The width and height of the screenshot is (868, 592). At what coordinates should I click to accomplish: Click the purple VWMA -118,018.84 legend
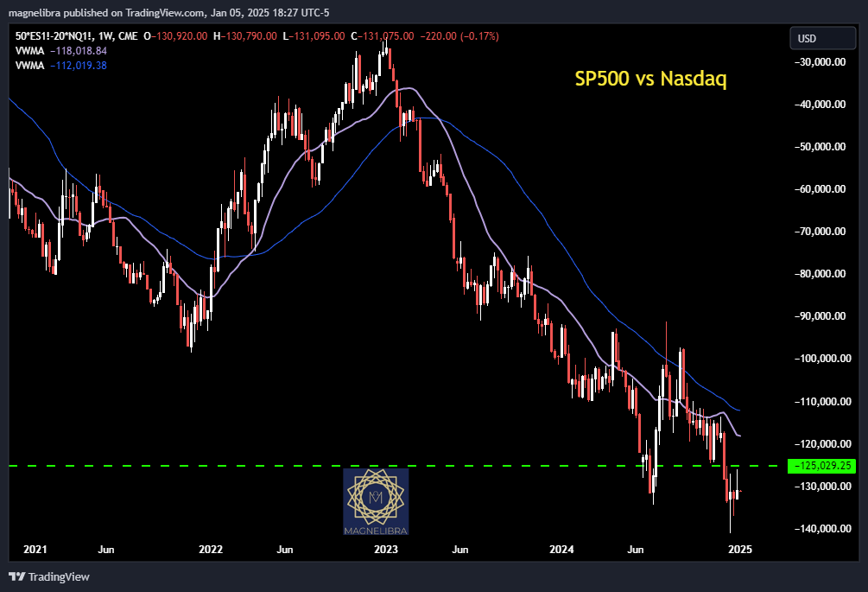[61, 50]
